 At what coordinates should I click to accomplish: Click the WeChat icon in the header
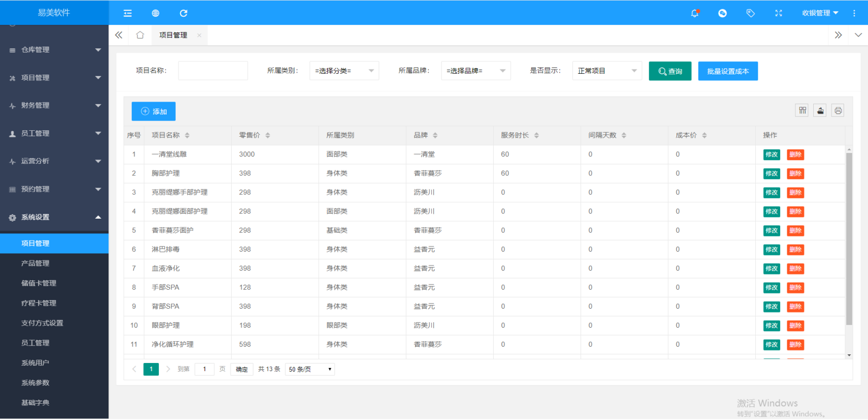(x=722, y=13)
